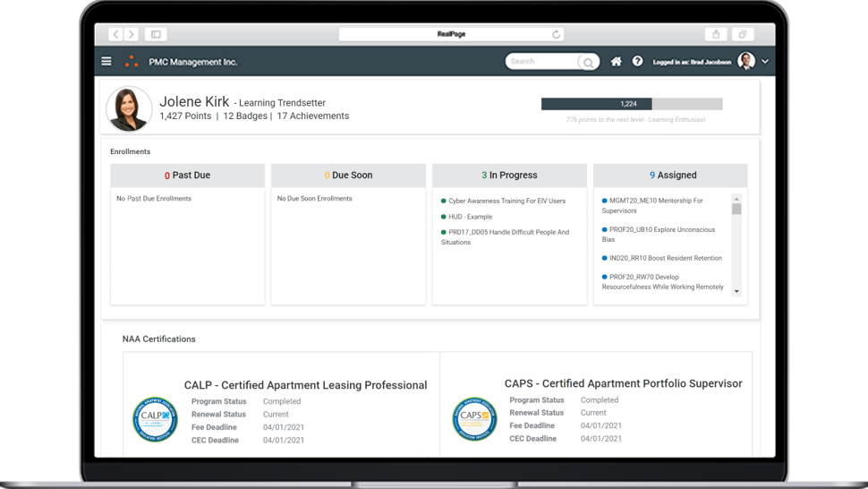Click the points level progress bar
This screenshot has width=868, height=489.
631,104
